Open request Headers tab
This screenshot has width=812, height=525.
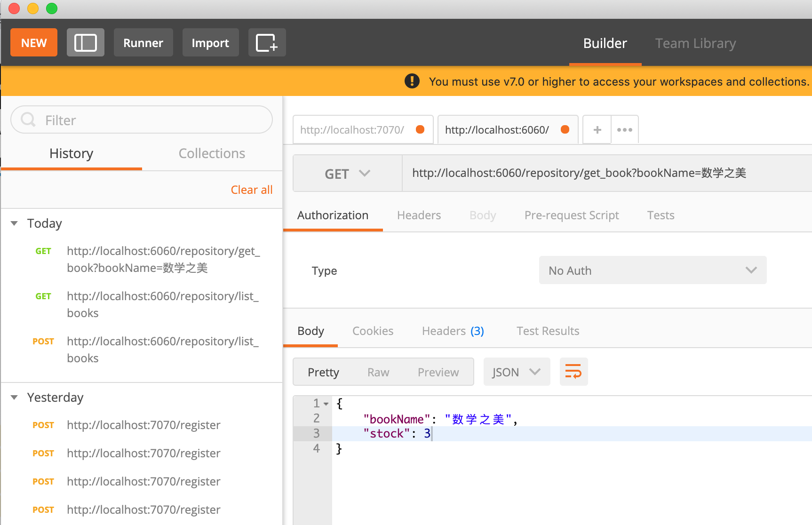(419, 215)
